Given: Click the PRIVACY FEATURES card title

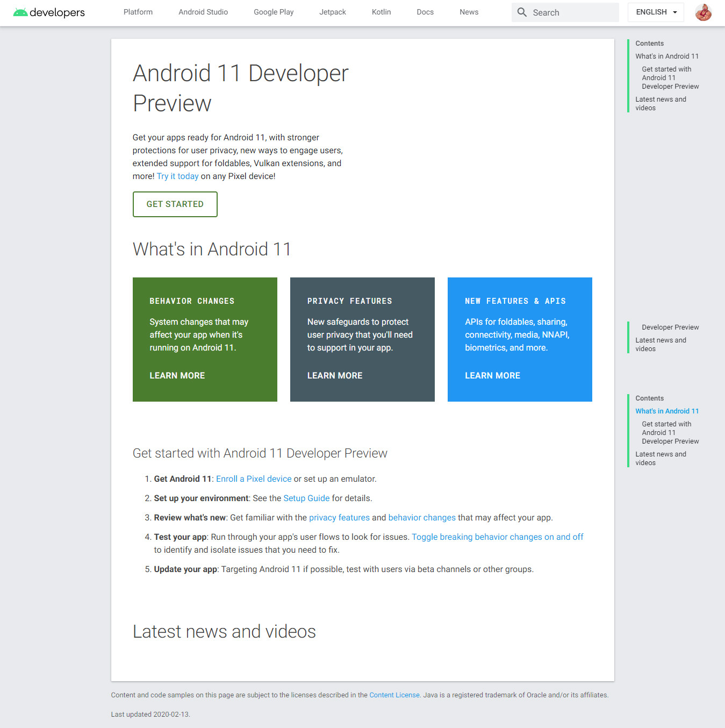Looking at the screenshot, I should point(350,301).
